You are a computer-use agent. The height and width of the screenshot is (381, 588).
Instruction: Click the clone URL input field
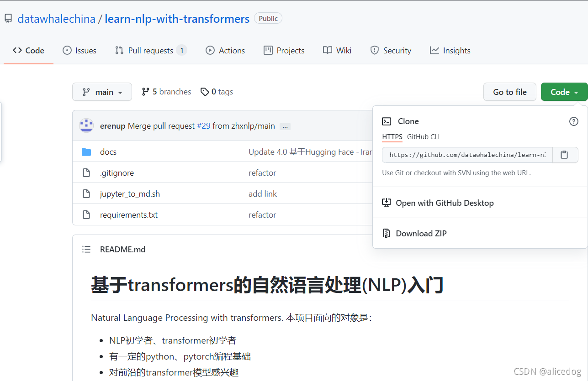coord(467,155)
